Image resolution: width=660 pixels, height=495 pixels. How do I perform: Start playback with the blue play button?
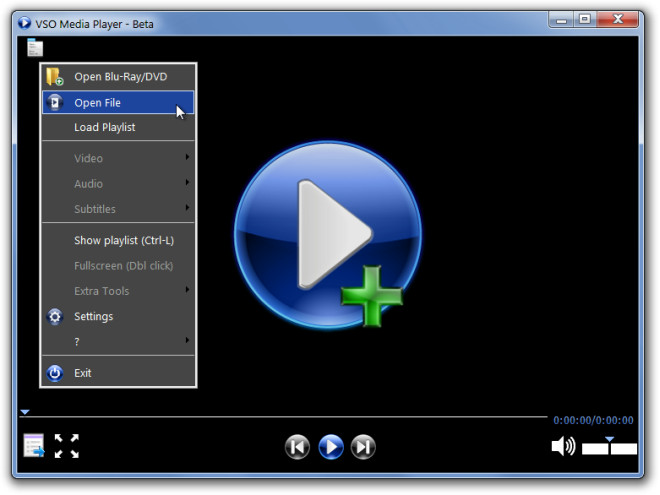331,447
